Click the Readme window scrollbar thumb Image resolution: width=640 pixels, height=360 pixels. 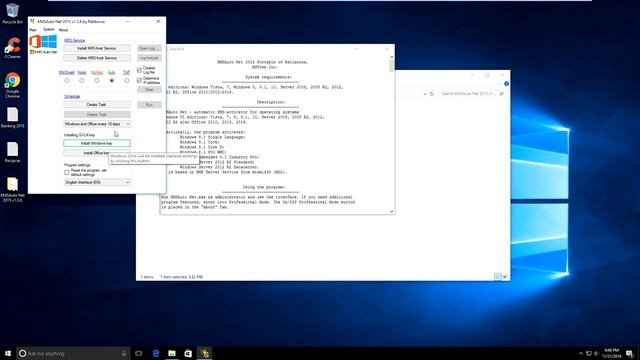pos(391,65)
